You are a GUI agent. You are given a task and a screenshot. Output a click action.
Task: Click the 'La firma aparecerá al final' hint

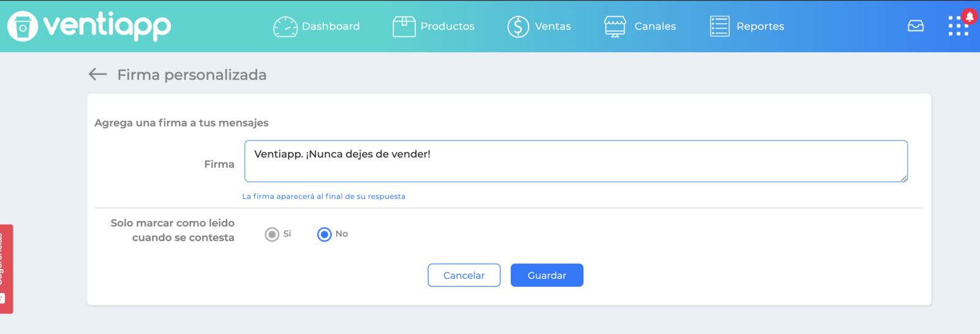[x=323, y=196]
